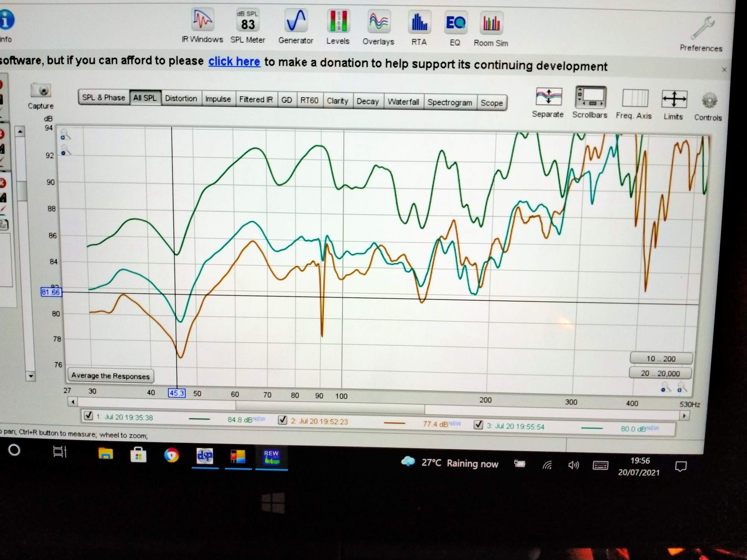Open the Spectrogram tab

coord(450,102)
